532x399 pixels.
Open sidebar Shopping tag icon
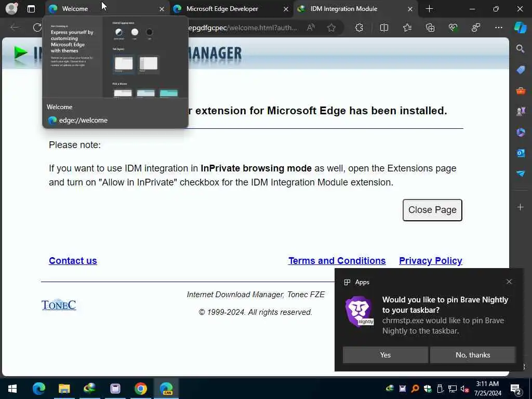coord(521,70)
